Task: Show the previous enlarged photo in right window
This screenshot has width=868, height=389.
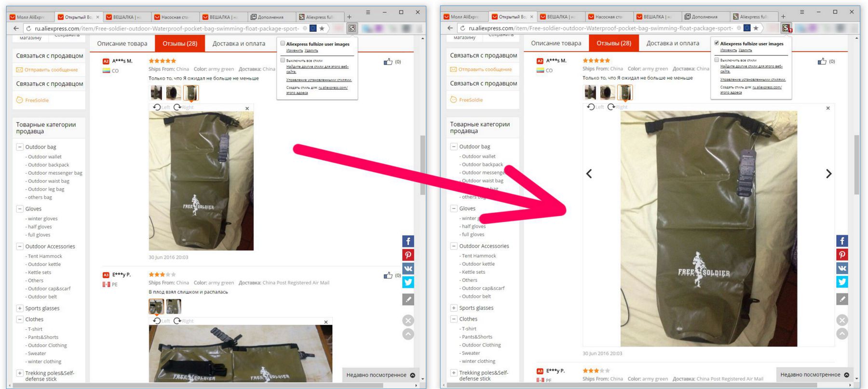Action: 589,174
